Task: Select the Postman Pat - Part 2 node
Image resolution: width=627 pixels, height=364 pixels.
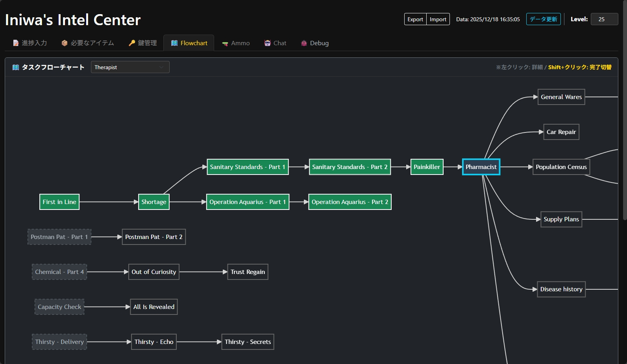Action: click(154, 237)
